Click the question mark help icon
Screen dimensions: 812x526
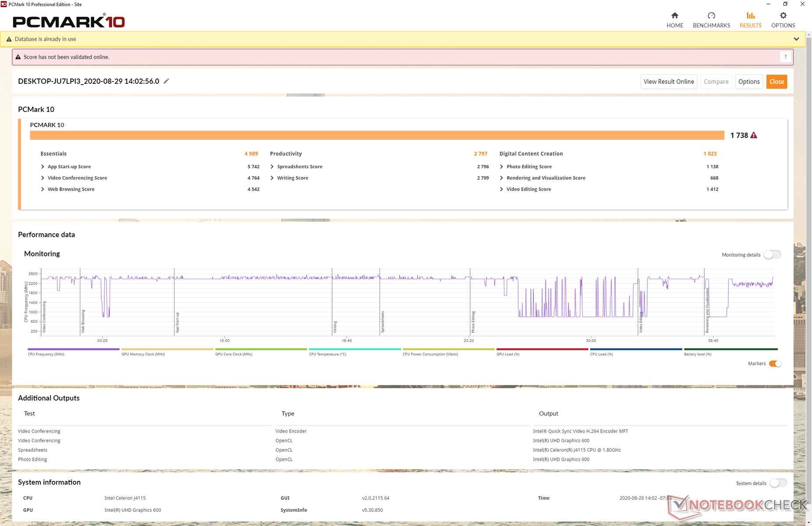[785, 57]
